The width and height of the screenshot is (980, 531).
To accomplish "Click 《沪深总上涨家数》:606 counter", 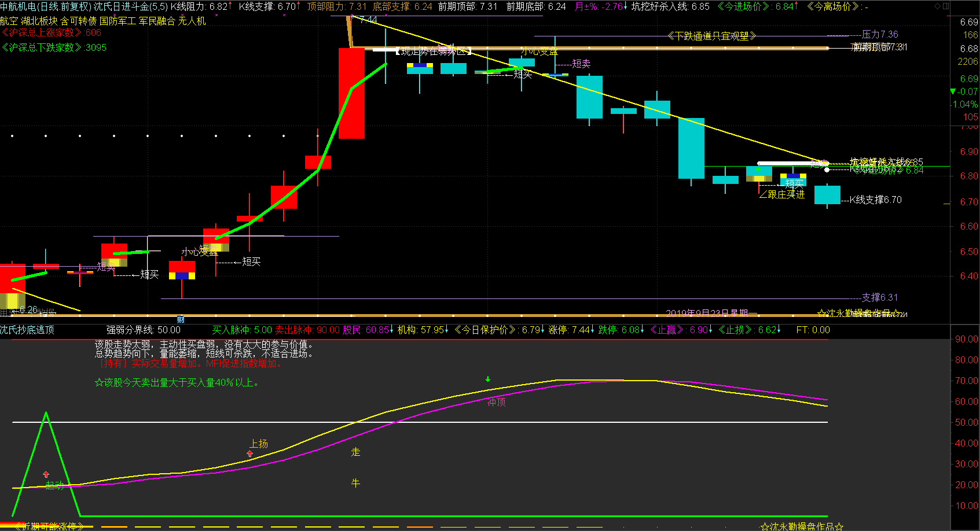I will tap(51, 33).
